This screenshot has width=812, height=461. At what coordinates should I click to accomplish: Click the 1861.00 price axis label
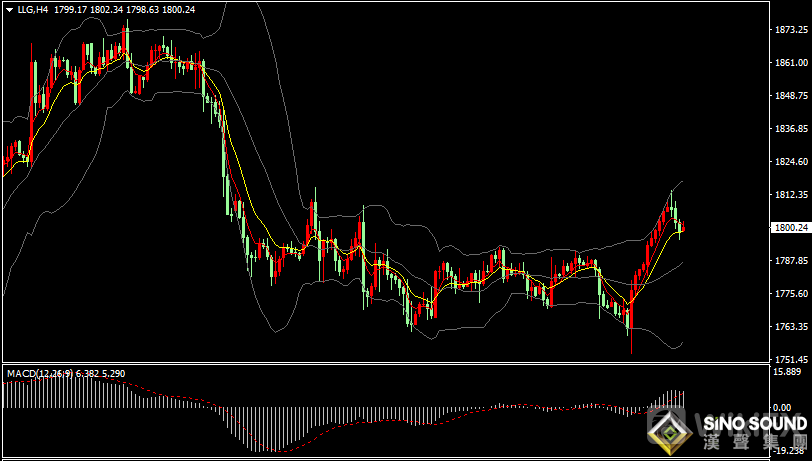(791, 63)
